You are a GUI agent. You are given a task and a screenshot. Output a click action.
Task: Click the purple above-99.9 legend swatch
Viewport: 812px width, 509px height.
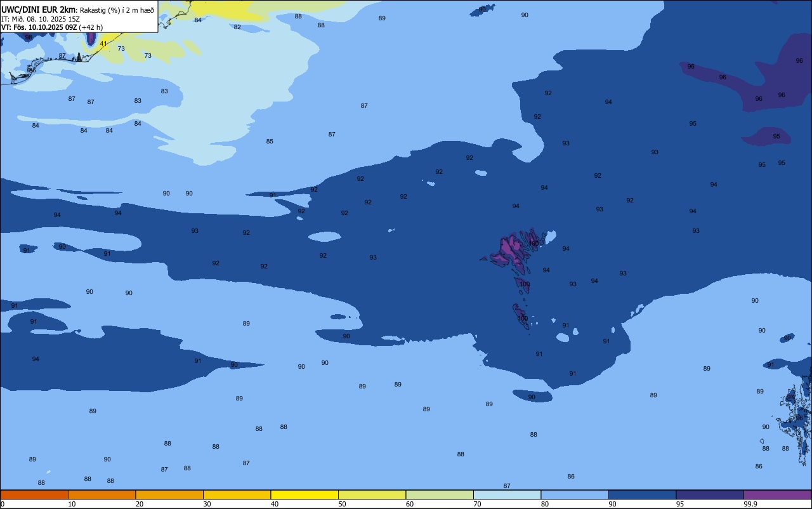coord(777,494)
